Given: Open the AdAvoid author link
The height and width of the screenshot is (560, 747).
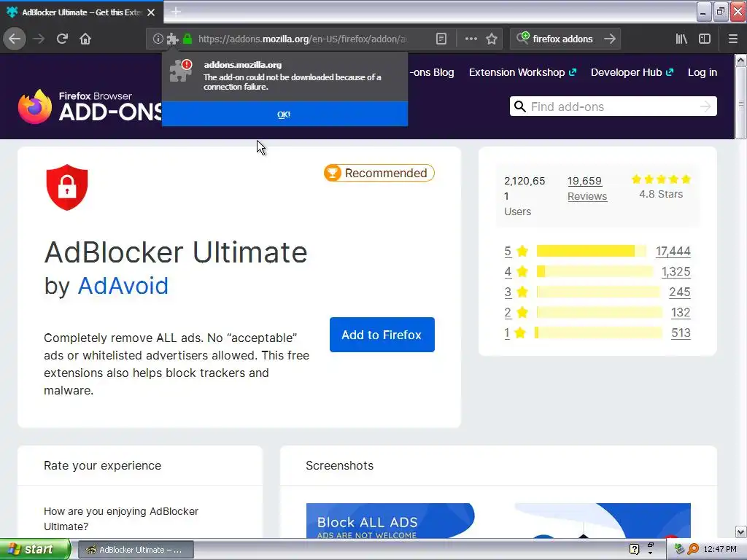Looking at the screenshot, I should click(x=123, y=286).
